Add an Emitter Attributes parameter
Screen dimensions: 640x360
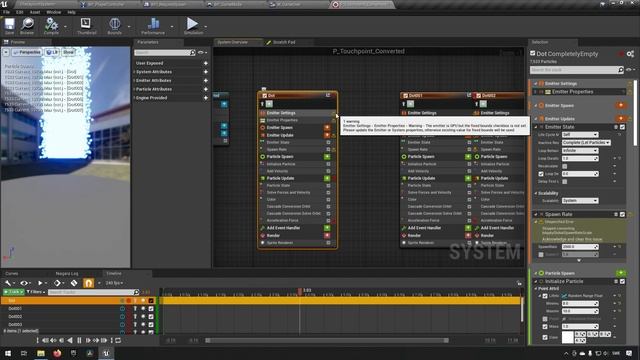pos(206,80)
